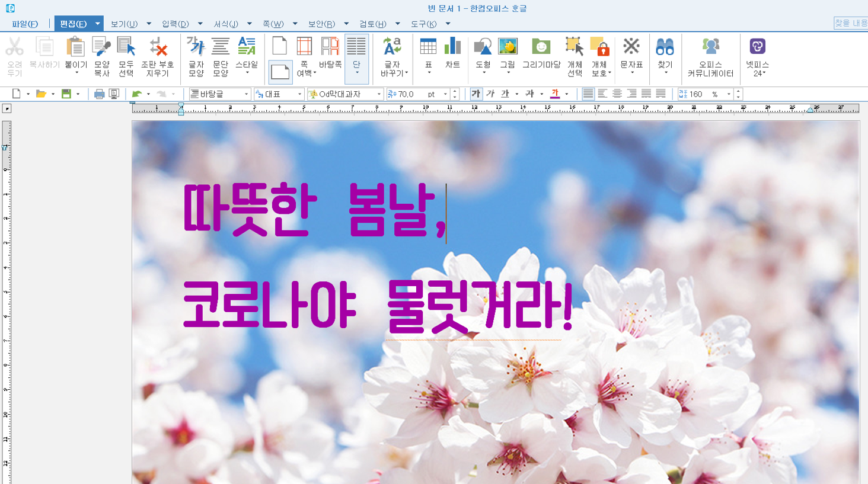The height and width of the screenshot is (484, 868).
Task: Click the portrait page orientation icon
Action: pos(279,46)
